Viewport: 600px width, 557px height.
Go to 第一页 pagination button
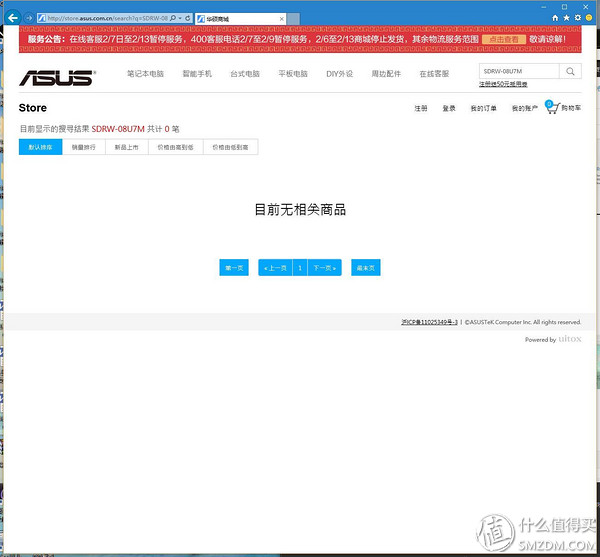pyautogui.click(x=234, y=267)
